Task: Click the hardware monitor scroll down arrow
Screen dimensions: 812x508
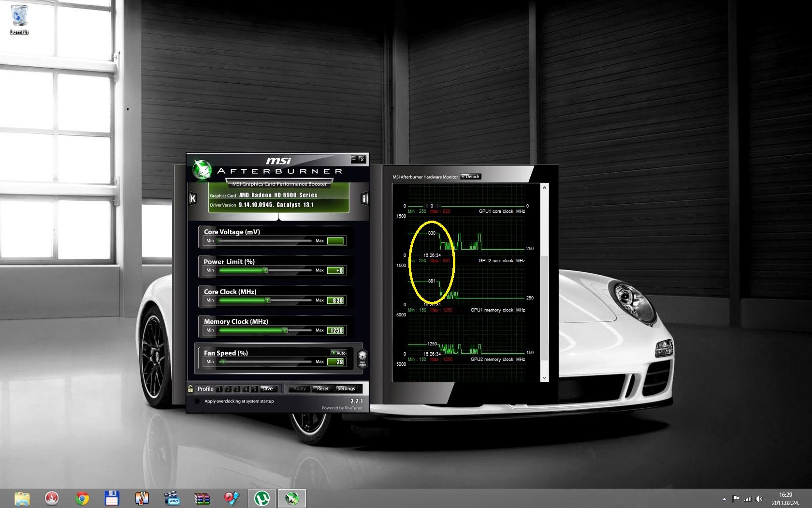Action: click(545, 378)
